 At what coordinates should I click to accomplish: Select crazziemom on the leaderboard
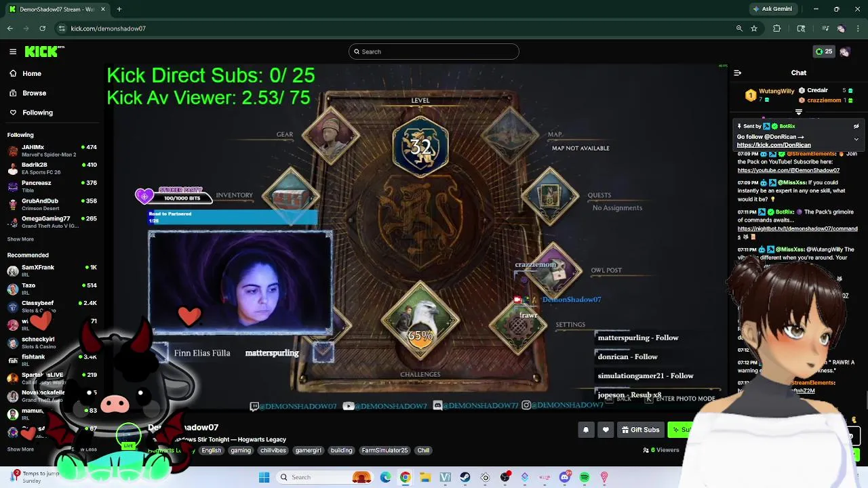824,100
